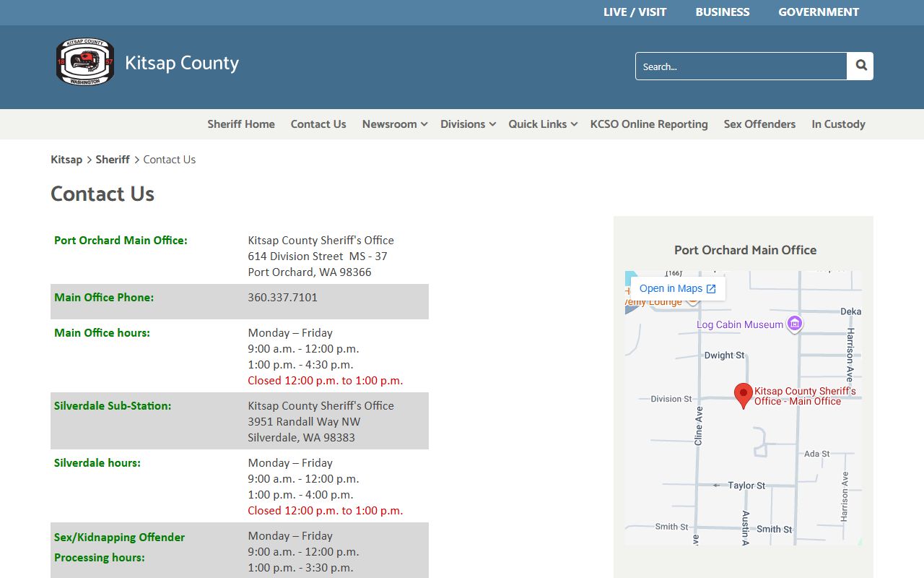Click the Main Office hours label
Viewport: 924px width, 578px height.
[x=102, y=332]
